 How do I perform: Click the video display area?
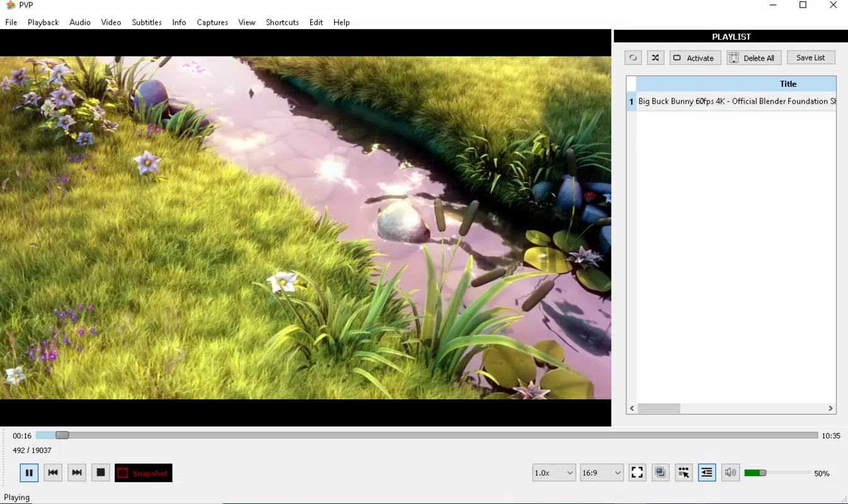(x=305, y=228)
